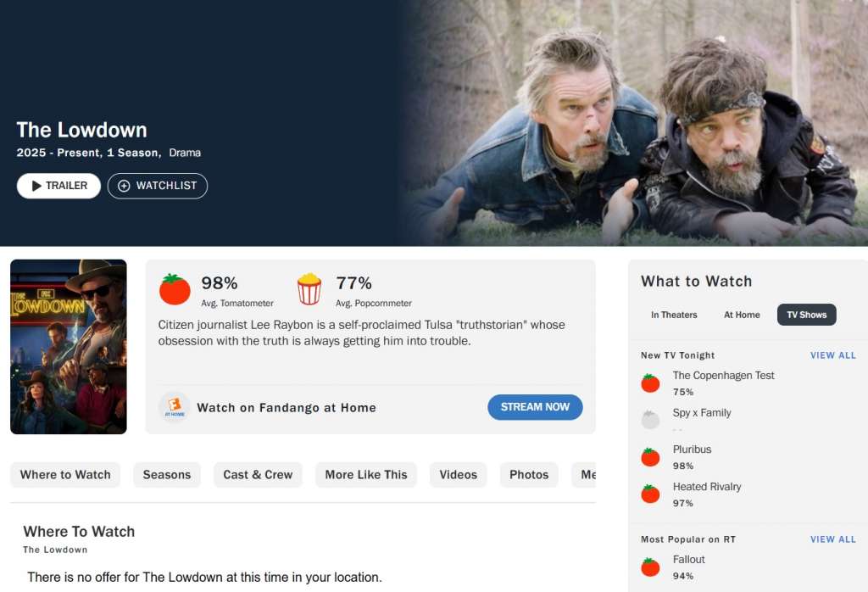Jump to the Seasons section
This screenshot has width=868, height=592.
pos(167,475)
